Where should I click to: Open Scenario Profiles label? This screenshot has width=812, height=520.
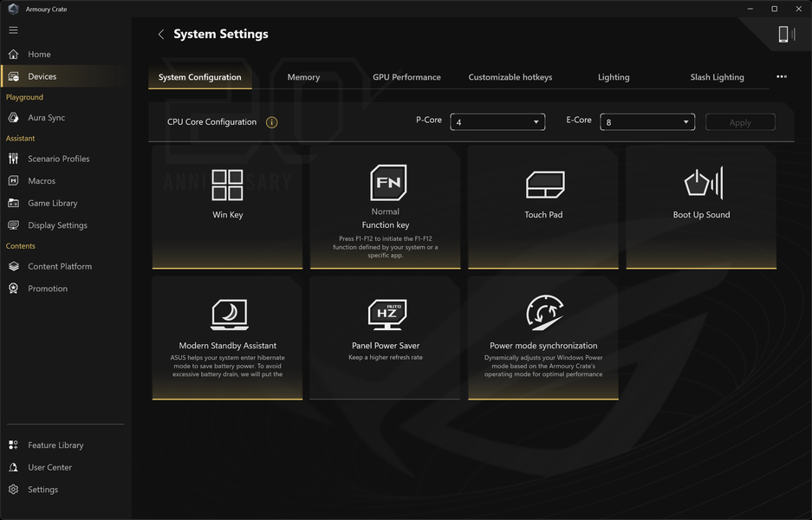click(59, 159)
